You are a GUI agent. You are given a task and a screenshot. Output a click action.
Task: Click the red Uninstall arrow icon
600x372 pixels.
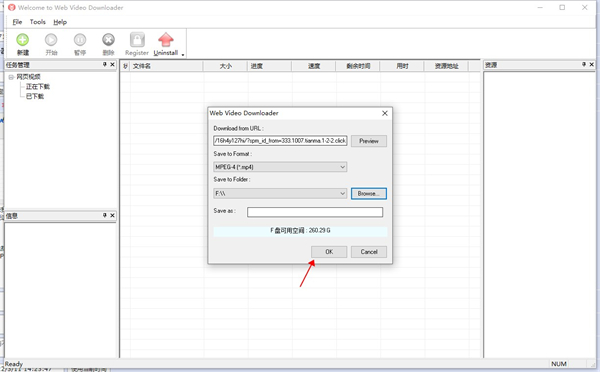(166, 39)
